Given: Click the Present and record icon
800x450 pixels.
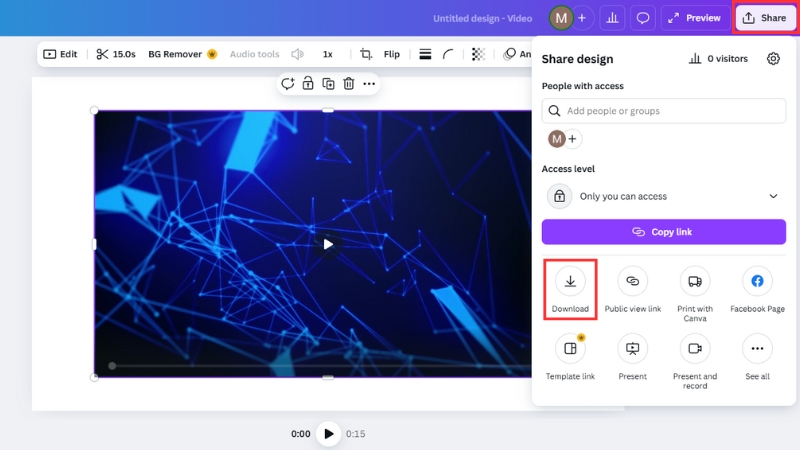Looking at the screenshot, I should (x=694, y=349).
